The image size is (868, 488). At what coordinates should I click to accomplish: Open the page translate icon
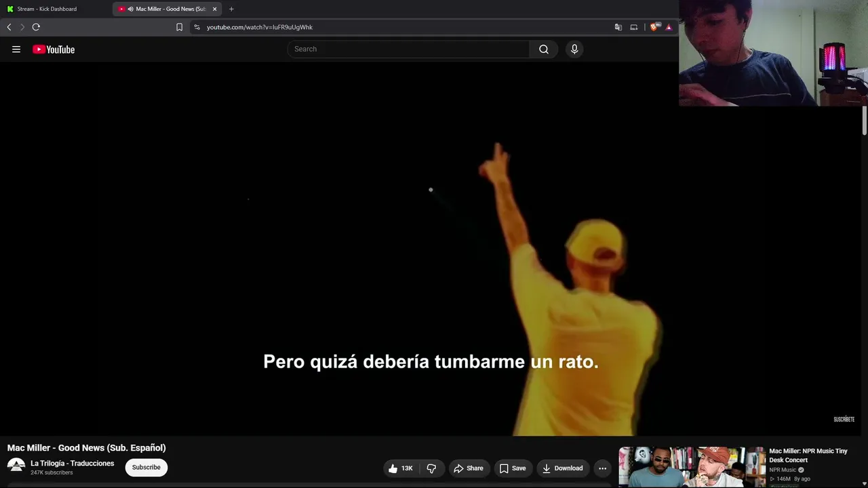tap(618, 27)
